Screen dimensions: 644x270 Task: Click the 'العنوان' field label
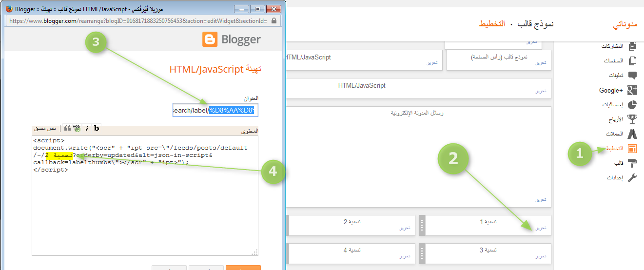click(251, 98)
